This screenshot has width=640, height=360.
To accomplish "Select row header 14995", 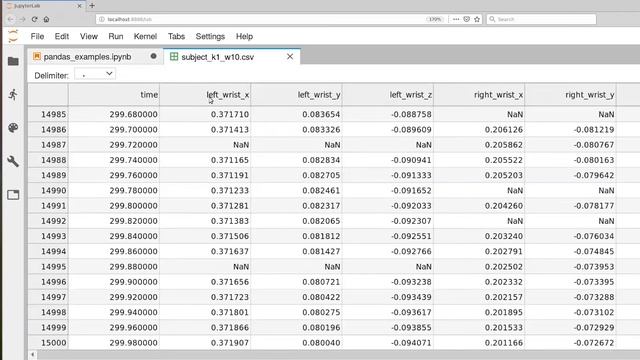I will point(48,267).
